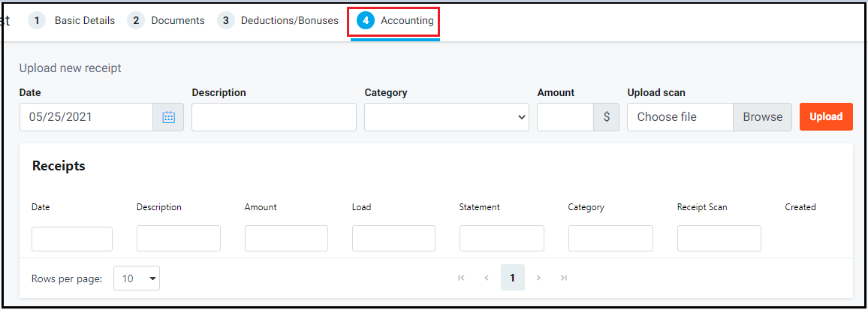Go to previous page arrow
This screenshot has width=868, height=310.
point(487,278)
